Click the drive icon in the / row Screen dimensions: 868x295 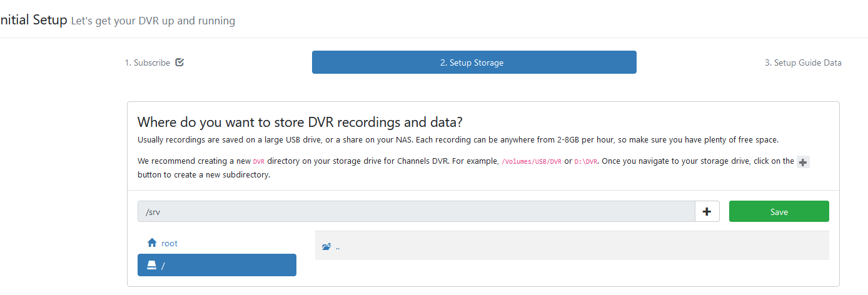coord(151,266)
